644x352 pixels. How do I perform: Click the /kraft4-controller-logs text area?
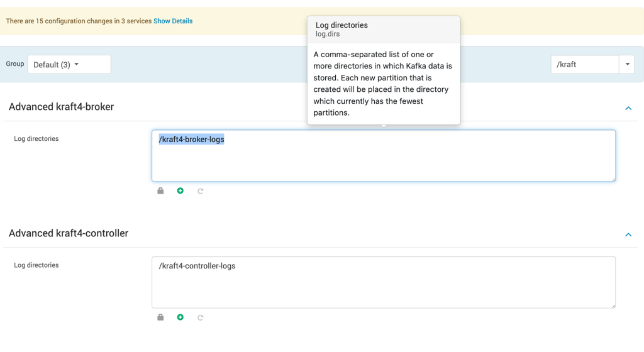pos(384,282)
